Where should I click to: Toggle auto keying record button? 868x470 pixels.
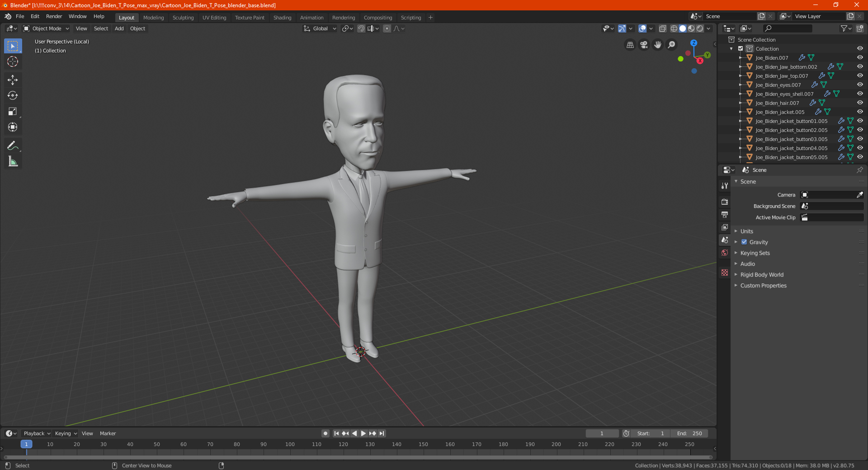[x=325, y=433]
